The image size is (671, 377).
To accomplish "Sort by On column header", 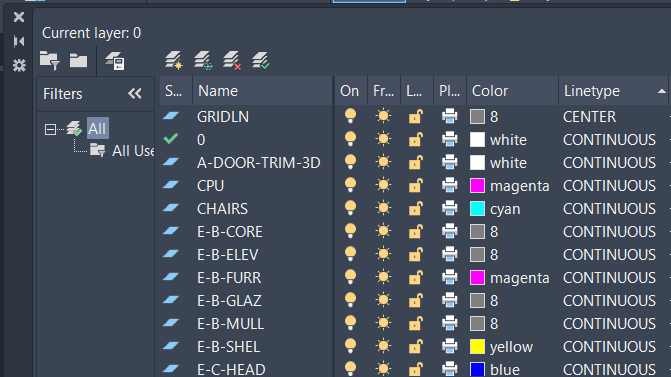I will click(351, 91).
